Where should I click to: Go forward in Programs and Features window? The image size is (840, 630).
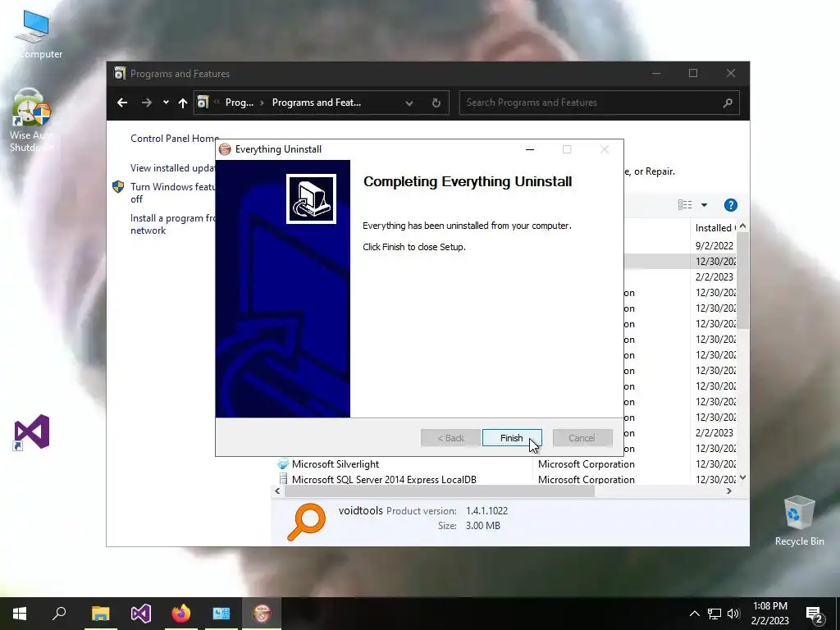tap(147, 103)
